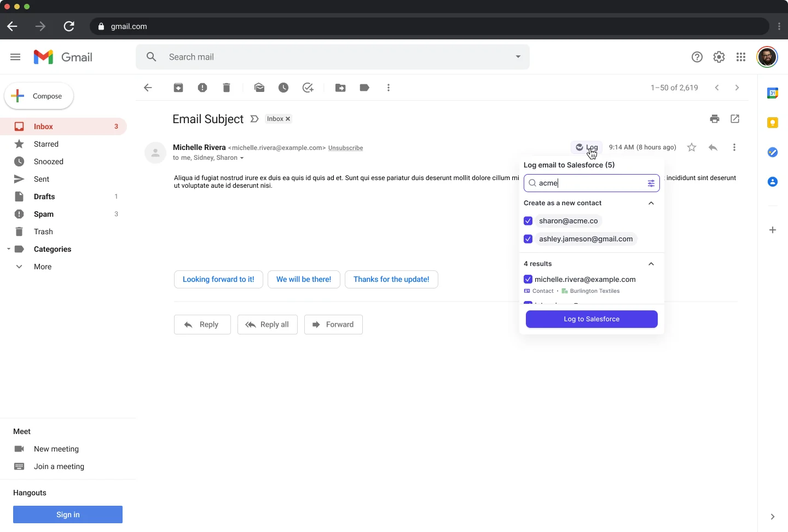Remove the Inbox label with x
The height and width of the screenshot is (532, 788).
[288, 119]
